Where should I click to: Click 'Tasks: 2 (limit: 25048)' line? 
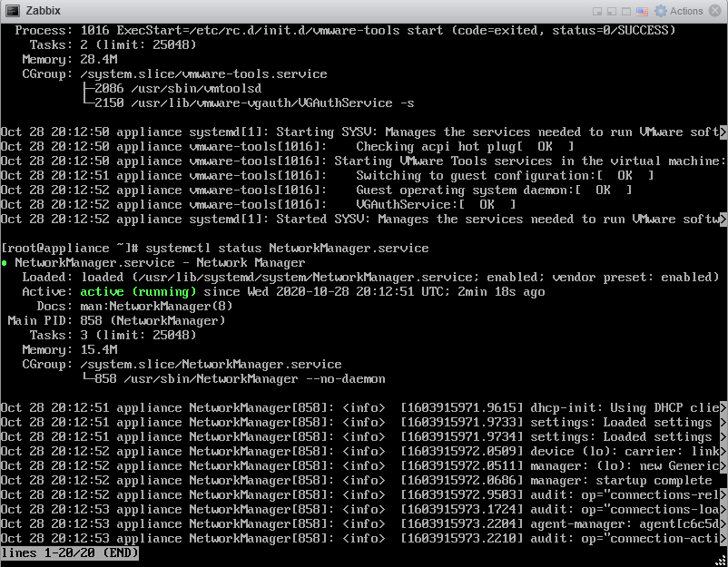tap(113, 45)
